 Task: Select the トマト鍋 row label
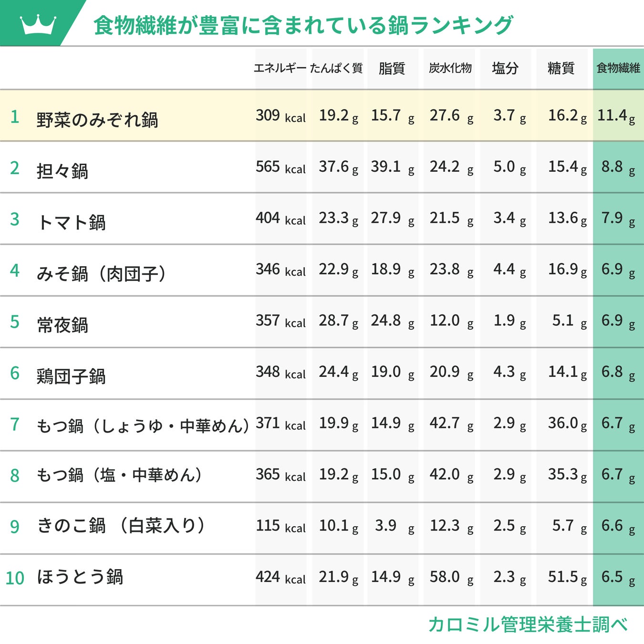pyautogui.click(x=72, y=222)
